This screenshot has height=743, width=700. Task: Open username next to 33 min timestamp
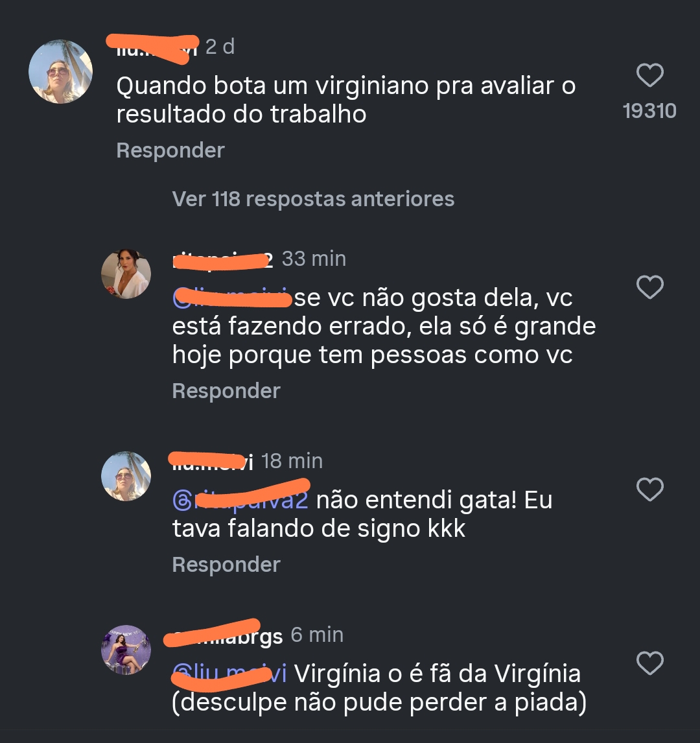tap(222, 260)
